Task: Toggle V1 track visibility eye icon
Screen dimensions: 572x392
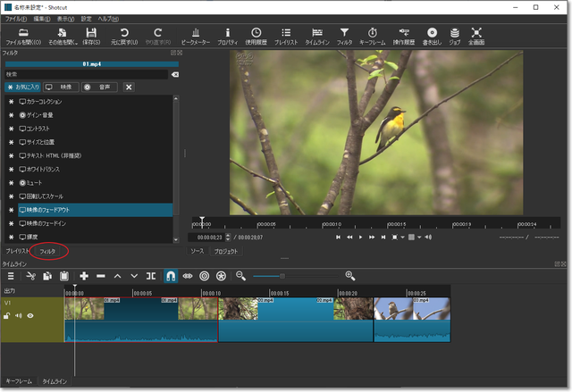Action: 30,315
